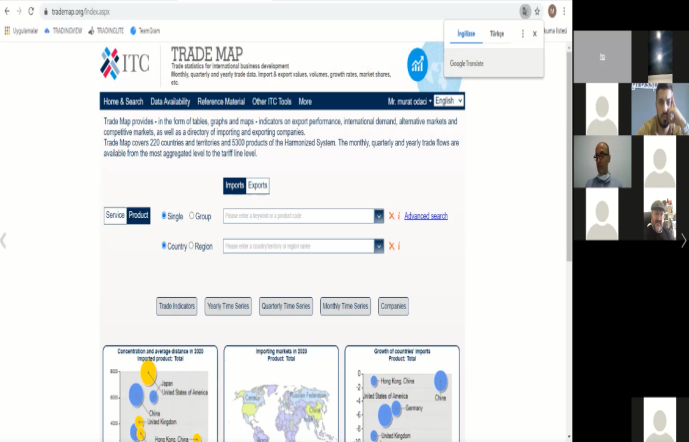Open TRADINGLITE bookmark
Viewport: 689px width, 442px height.
point(106,31)
